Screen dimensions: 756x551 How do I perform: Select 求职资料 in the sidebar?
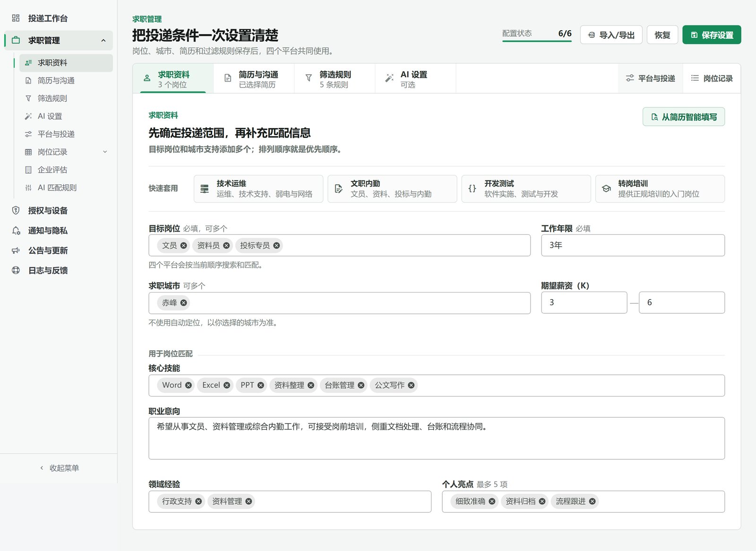click(x=66, y=63)
